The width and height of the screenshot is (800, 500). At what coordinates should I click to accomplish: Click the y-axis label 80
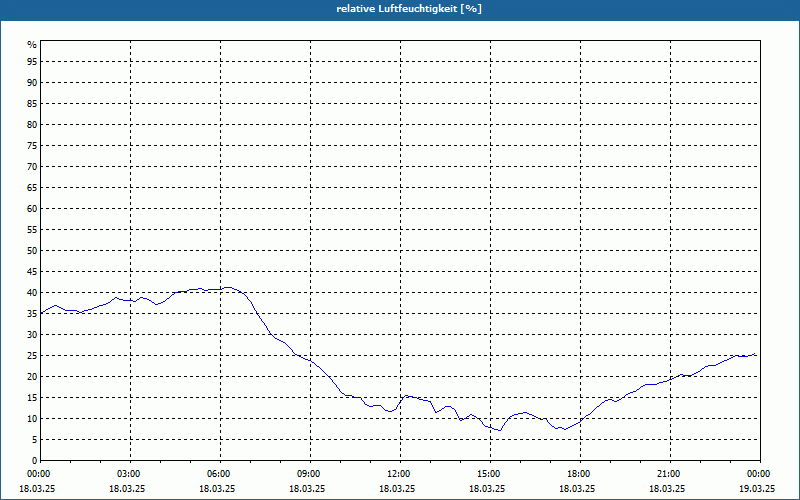click(x=32, y=124)
